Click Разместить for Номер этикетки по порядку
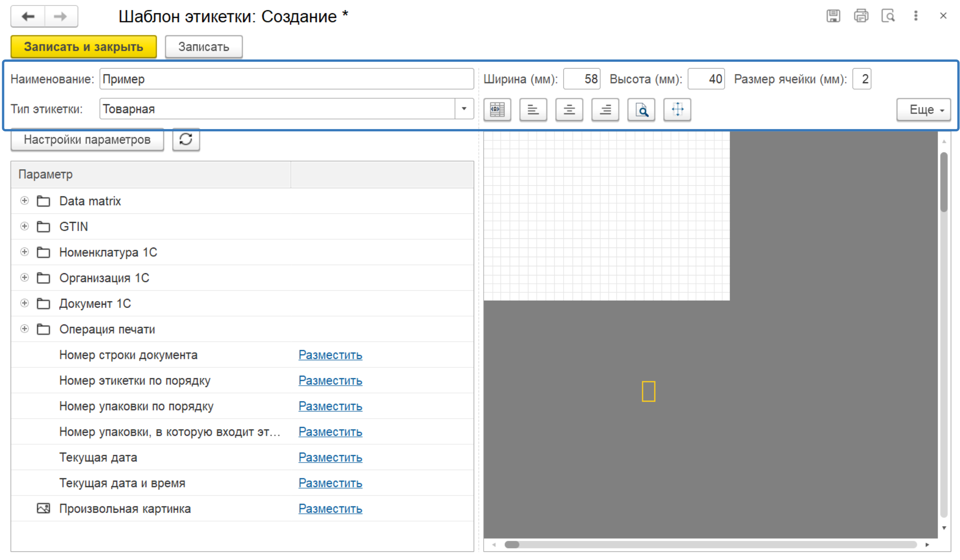This screenshot has height=560, width=960. coord(330,381)
